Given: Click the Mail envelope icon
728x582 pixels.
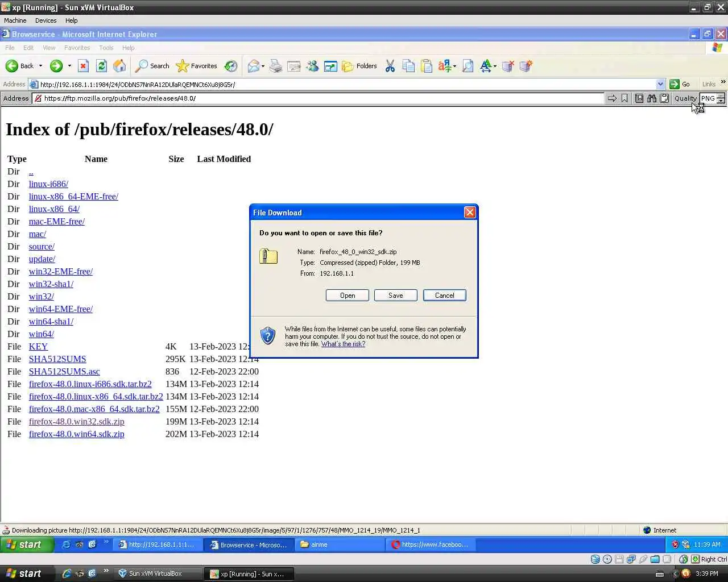Looking at the screenshot, I should point(253,66).
